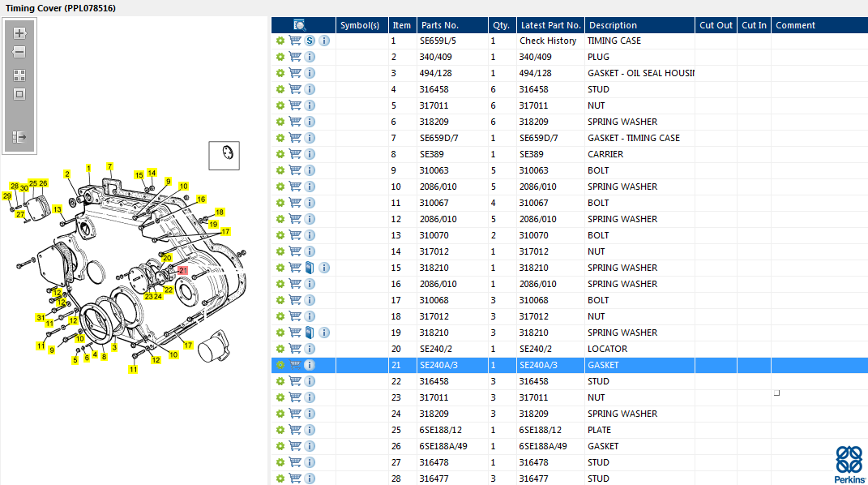This screenshot has height=485, width=868.
Task: Click the Latest Part No. column header
Action: click(x=549, y=25)
